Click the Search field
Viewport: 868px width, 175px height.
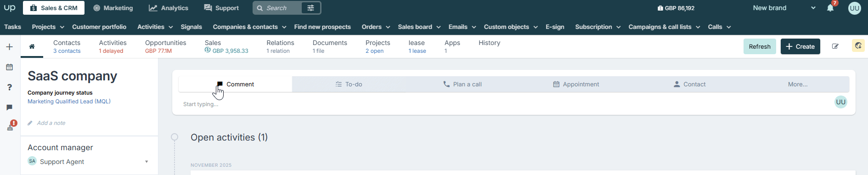[x=277, y=8]
